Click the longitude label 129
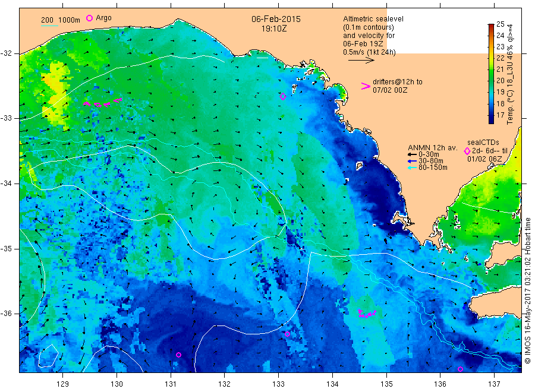The image size is (535, 392). (x=63, y=384)
